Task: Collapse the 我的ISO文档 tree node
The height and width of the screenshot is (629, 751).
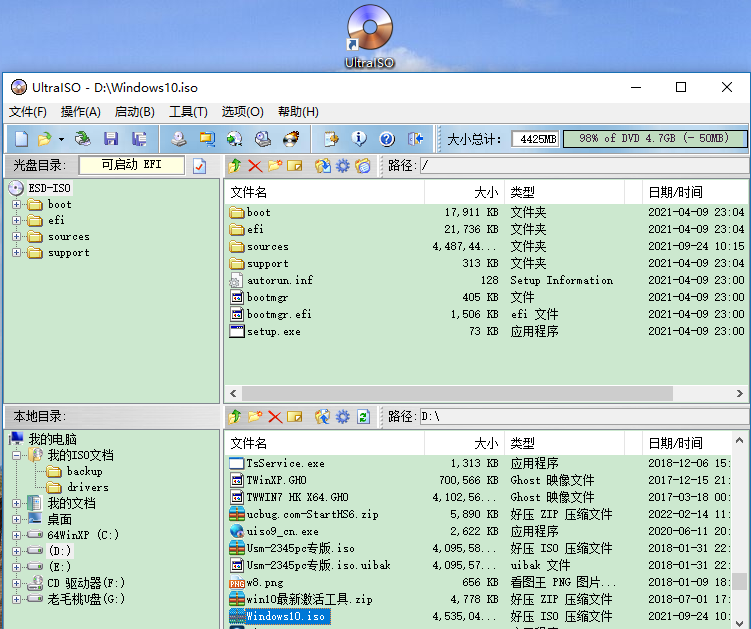Action: pyautogui.click(x=17, y=455)
